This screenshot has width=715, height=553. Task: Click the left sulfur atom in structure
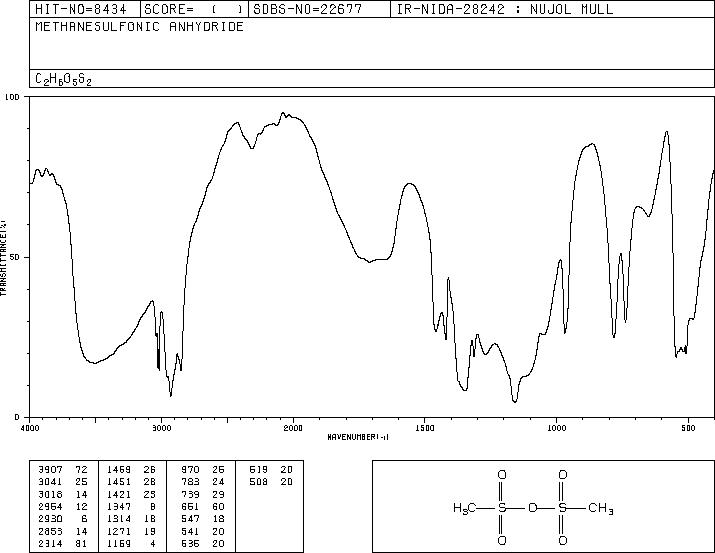click(502, 507)
